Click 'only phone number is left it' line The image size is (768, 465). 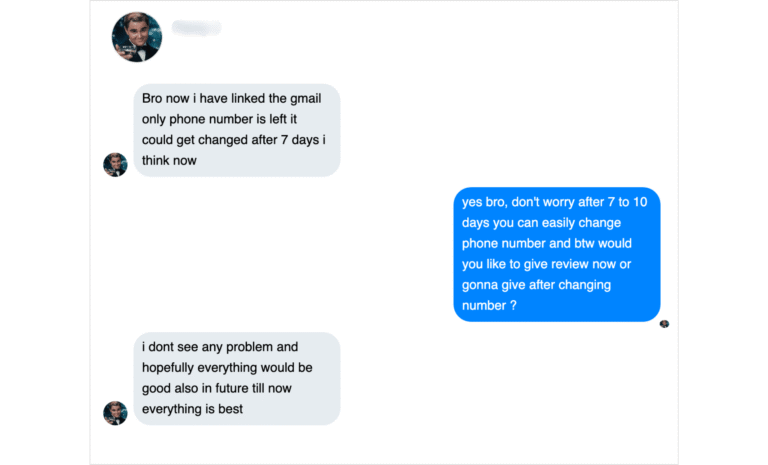[219, 119]
